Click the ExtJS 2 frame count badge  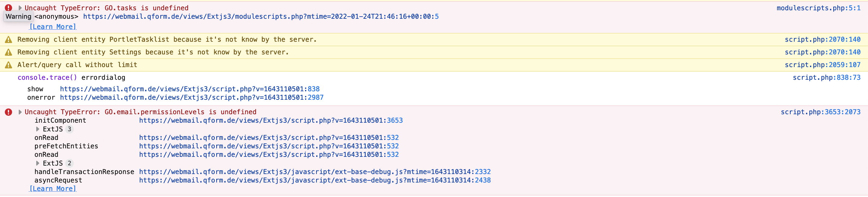(69, 163)
